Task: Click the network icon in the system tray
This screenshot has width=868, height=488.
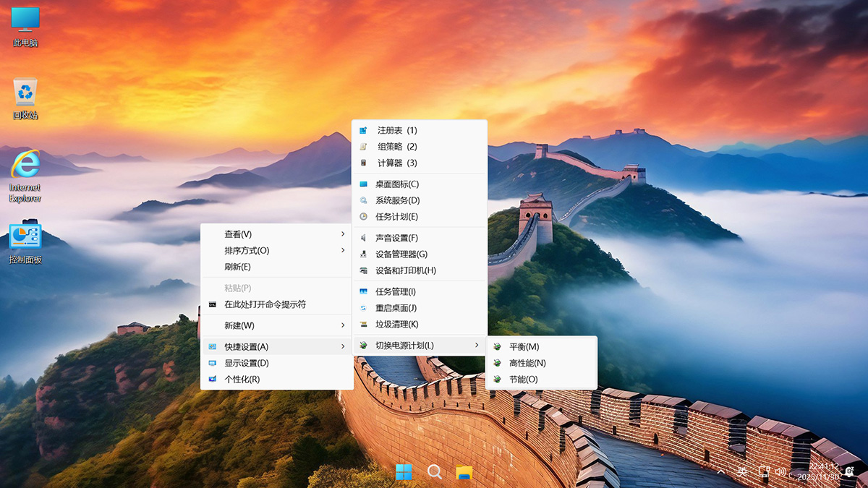Action: coord(764,472)
